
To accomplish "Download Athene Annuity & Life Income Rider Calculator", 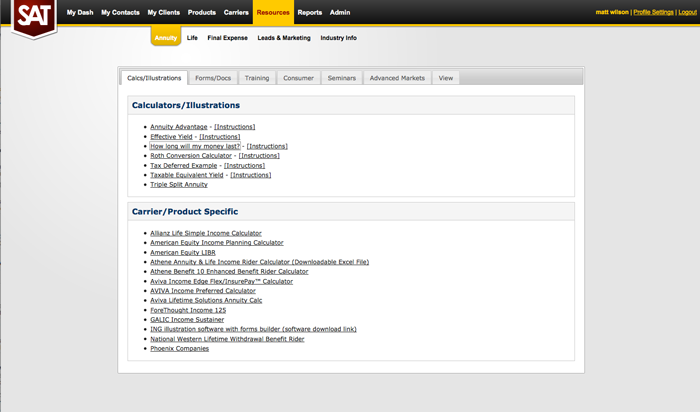I will coord(259,262).
